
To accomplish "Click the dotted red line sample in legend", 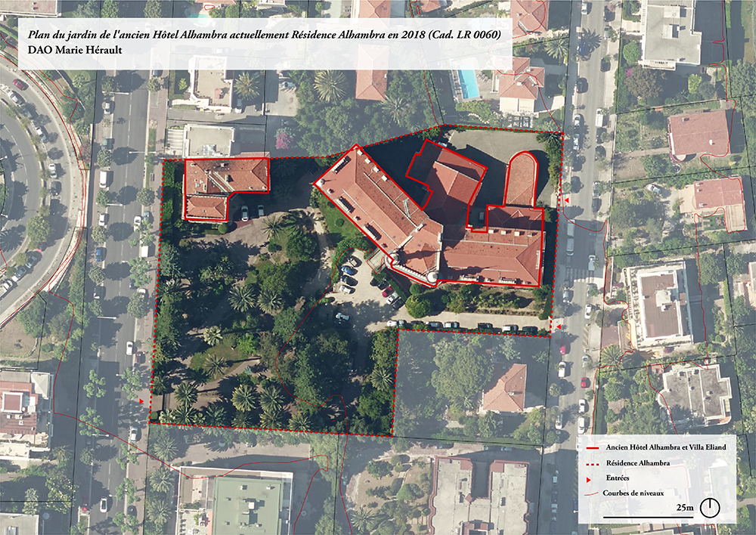I will 592,464.
